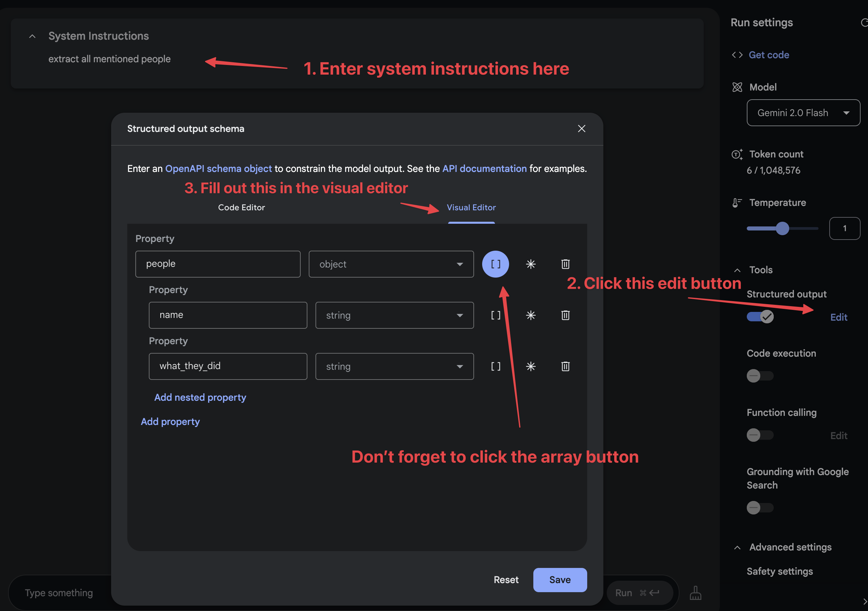Click the what_they_did property name field
This screenshot has width=868, height=611.
228,366
